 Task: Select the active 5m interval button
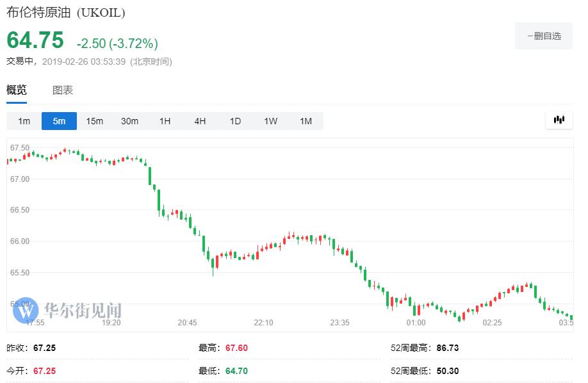[59, 121]
